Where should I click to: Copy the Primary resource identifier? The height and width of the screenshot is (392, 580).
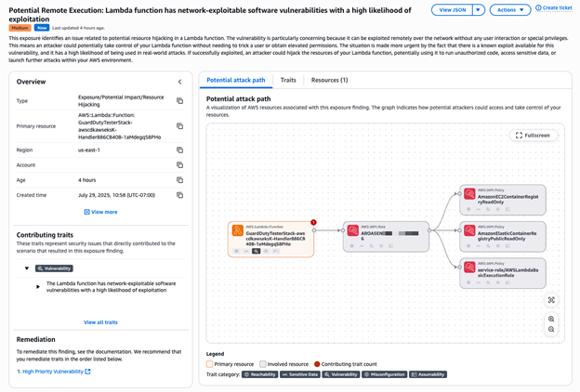180,125
